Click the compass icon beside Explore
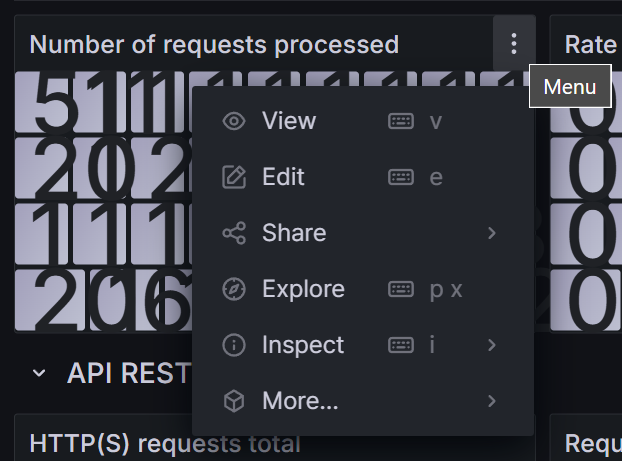Viewport: 622px width, 461px height. tap(234, 289)
